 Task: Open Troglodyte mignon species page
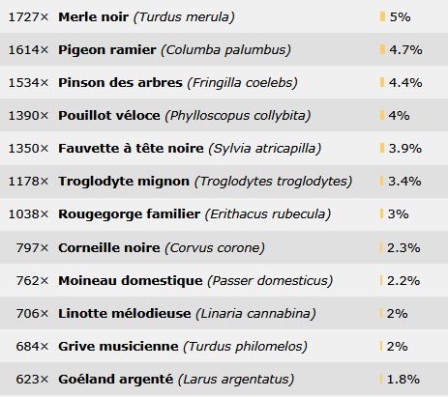(x=124, y=182)
